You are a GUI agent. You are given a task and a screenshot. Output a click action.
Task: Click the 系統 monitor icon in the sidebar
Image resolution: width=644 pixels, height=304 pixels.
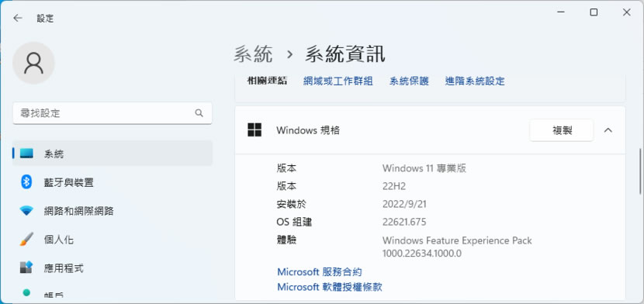[26, 154]
